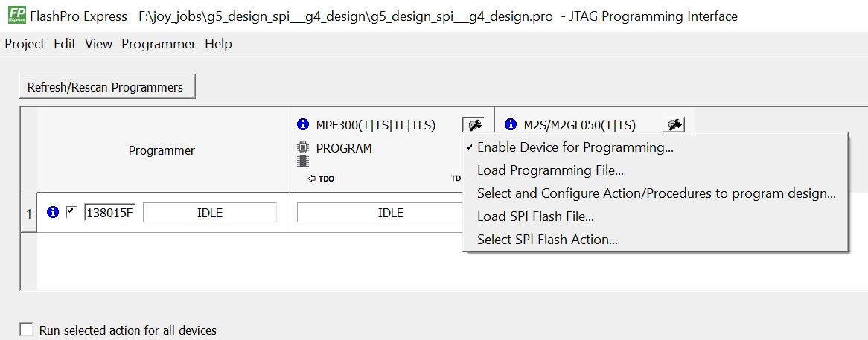868x340 pixels.
Task: Select and Configure Action/Procedures menu entry
Action: pos(656,193)
